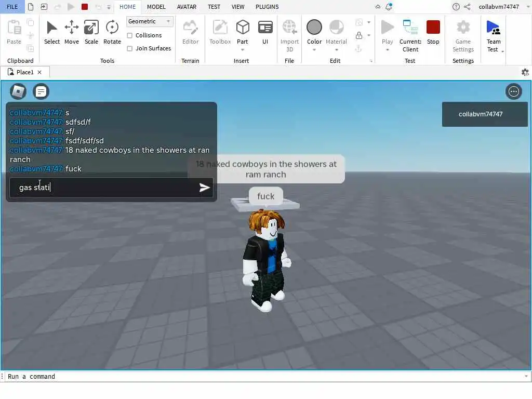The height and width of the screenshot is (399, 532).
Task: Stop the running test
Action: [433, 32]
